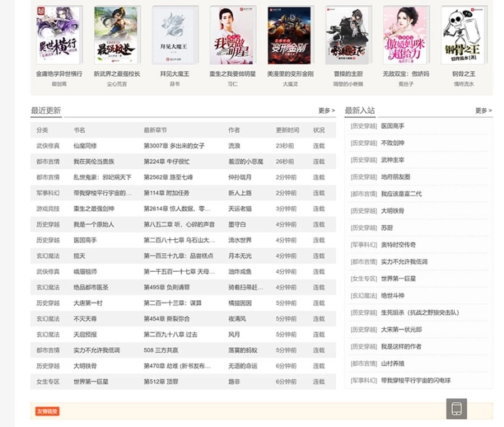Click author name 墨守白
Image resolution: width=504 pixels, height=427 pixels.
(237, 225)
